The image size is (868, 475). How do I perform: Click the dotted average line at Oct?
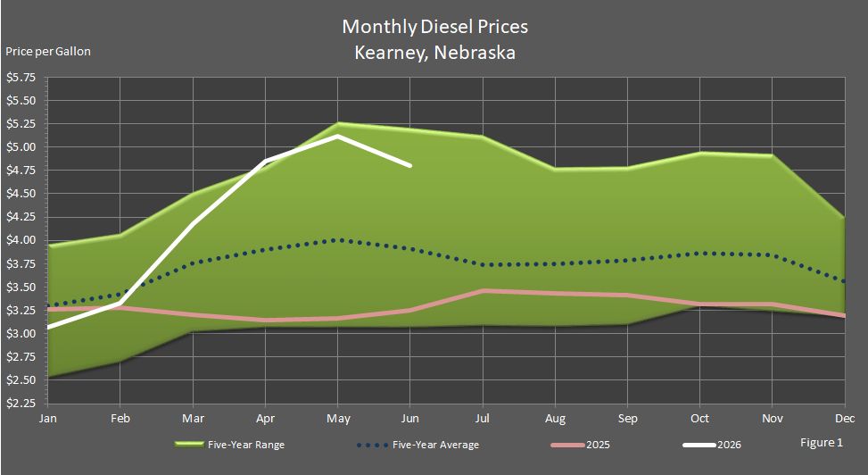(x=699, y=254)
